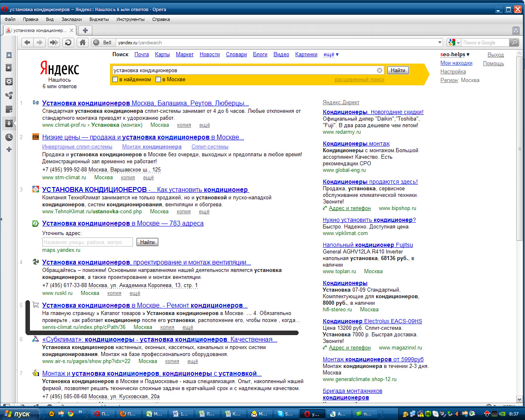Expand 'ещё' under the ruskl.ru result
Screen dimensions: 525x420
pyautogui.click(x=135, y=293)
